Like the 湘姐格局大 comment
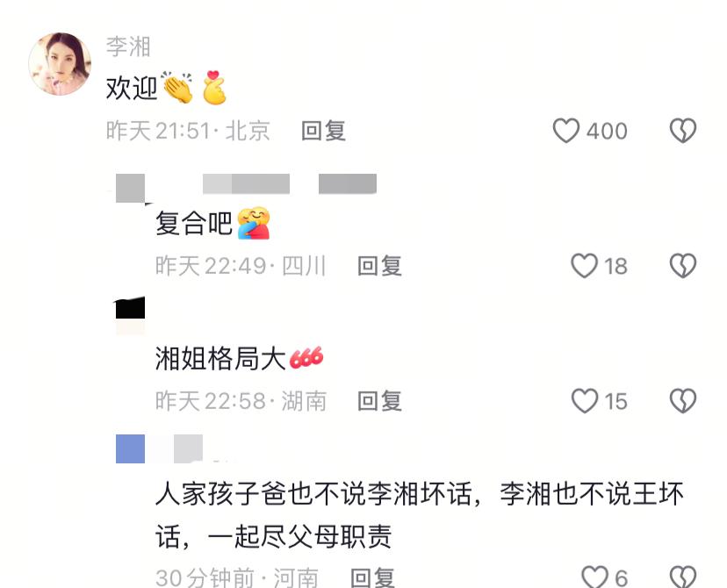This screenshot has width=727, height=588. [x=584, y=401]
